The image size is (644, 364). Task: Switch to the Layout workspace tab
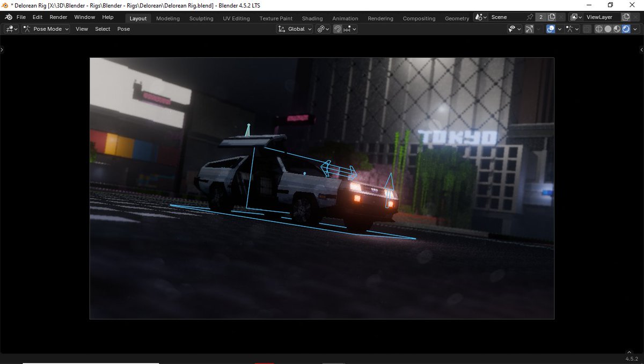pyautogui.click(x=138, y=18)
